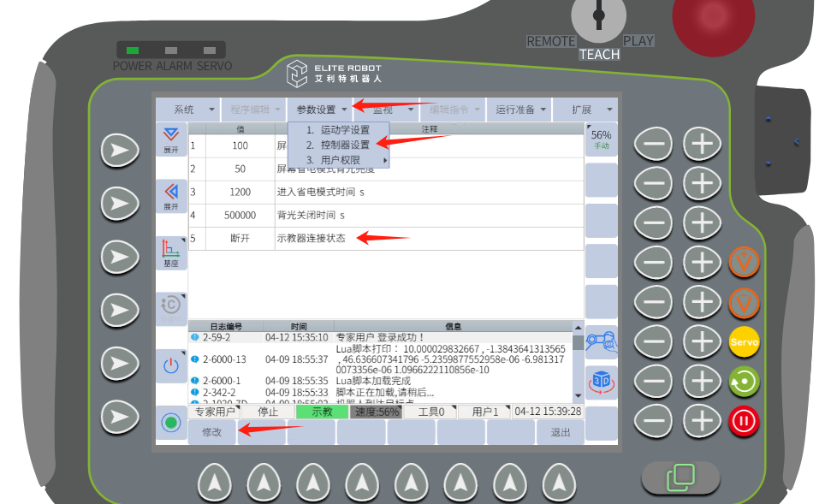Screen dimensions: 819x504
Task: Click the 退出 button
Action: pos(561,432)
